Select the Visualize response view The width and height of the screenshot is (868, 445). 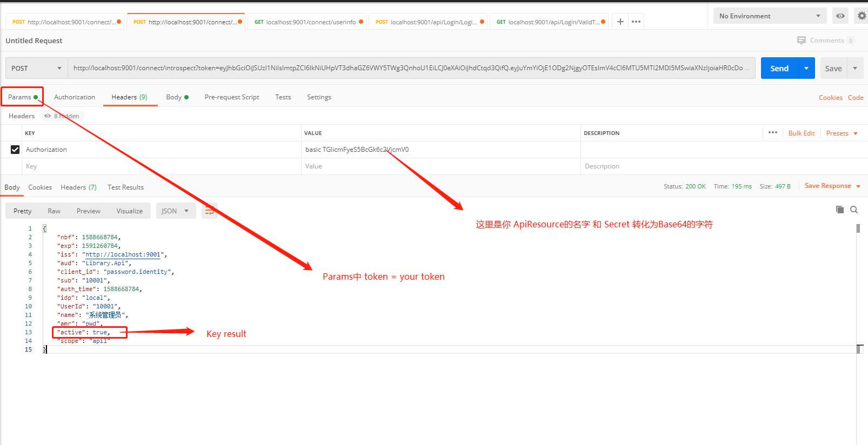coord(130,211)
